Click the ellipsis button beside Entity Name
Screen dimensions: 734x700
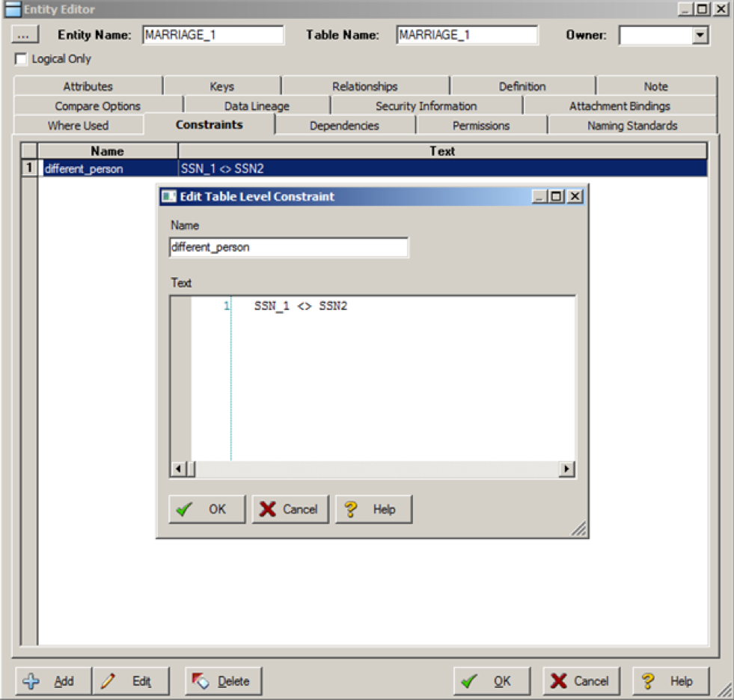[25, 35]
